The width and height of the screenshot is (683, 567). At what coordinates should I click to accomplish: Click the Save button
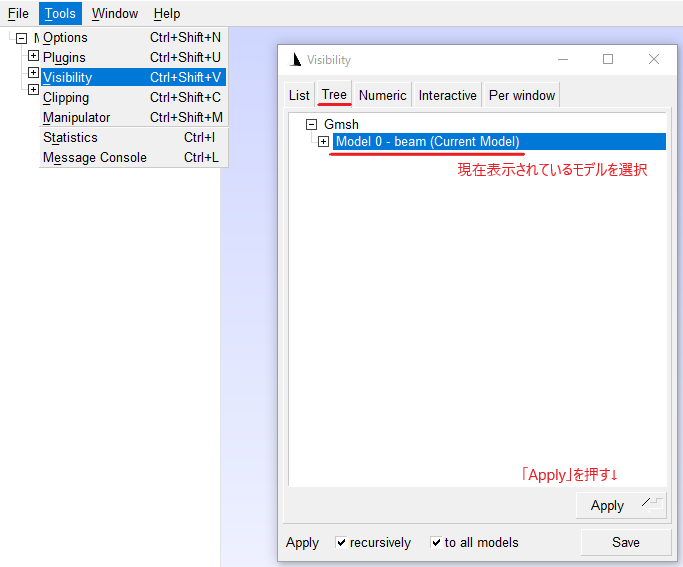point(626,543)
